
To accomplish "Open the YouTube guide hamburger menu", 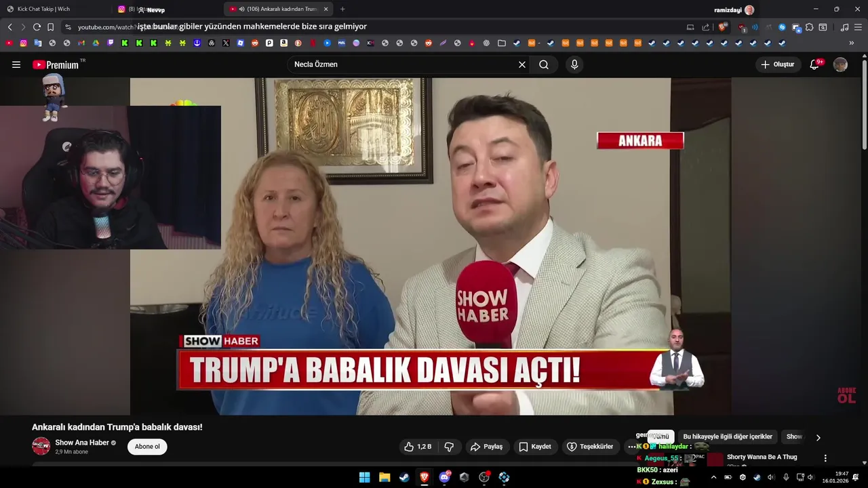I will [x=16, y=64].
